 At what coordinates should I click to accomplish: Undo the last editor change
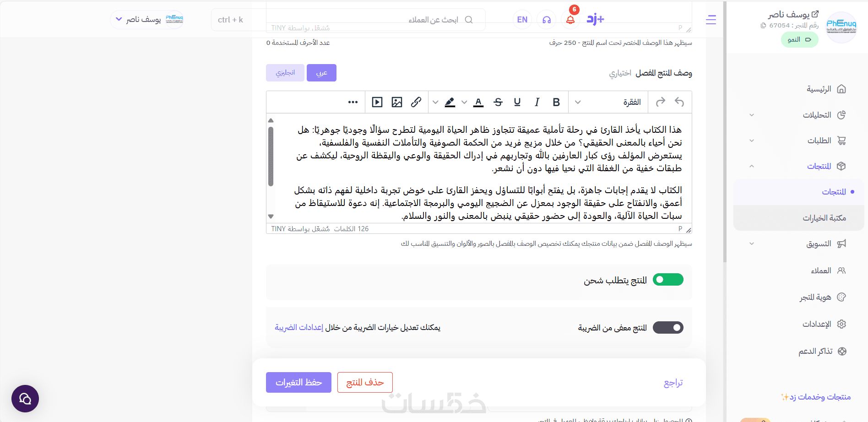[679, 102]
